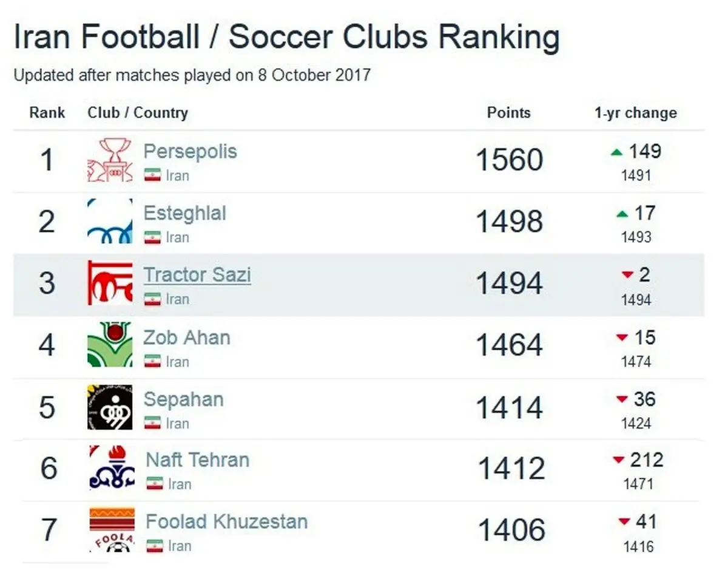Image resolution: width=728 pixels, height=570 pixels.
Task: Click the Esteghlal club logo
Action: [110, 222]
